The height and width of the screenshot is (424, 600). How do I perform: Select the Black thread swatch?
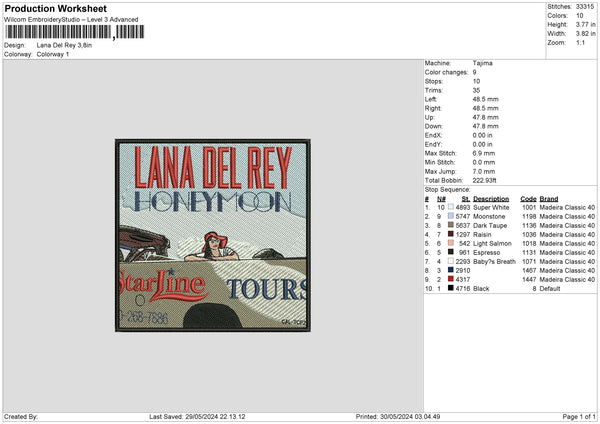[x=451, y=288]
